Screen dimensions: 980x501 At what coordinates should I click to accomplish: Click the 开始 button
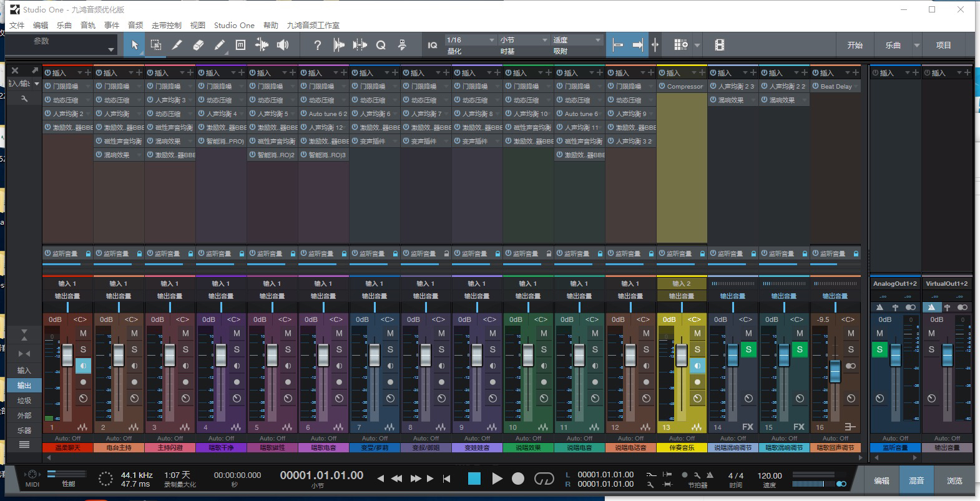855,45
